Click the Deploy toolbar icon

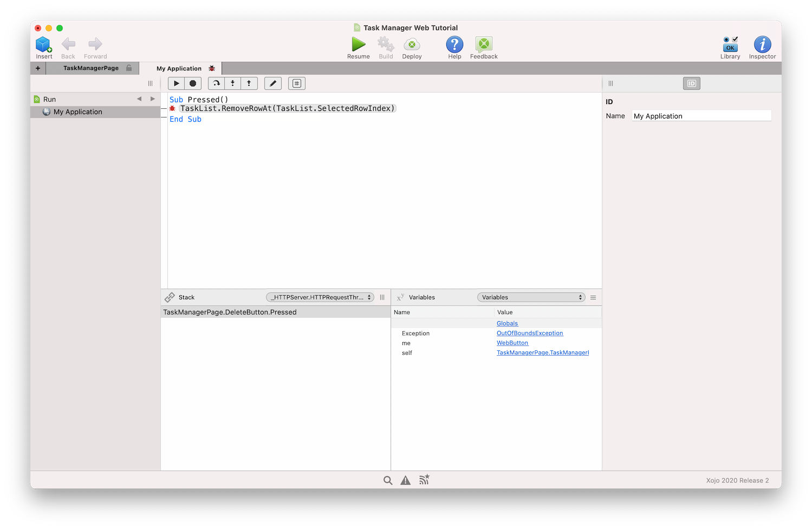click(x=412, y=45)
